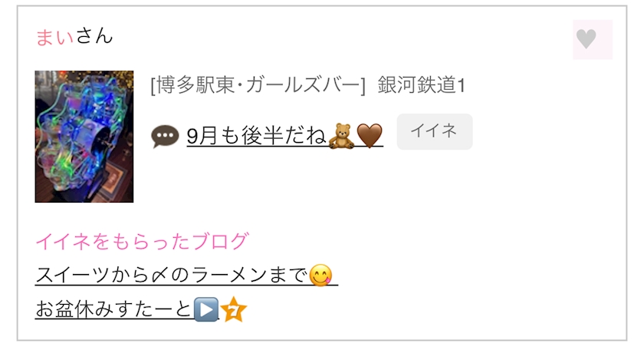
Task: Click the orange star emoji icon
Action: click(x=233, y=309)
